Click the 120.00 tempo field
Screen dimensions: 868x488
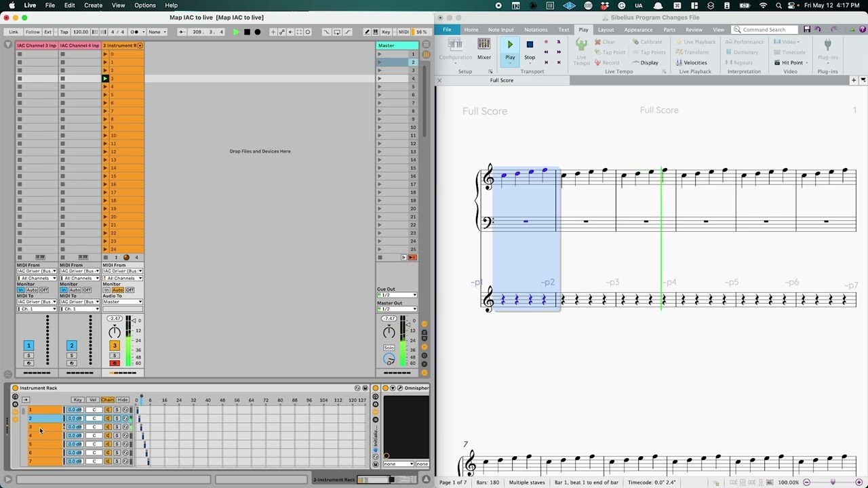coord(81,32)
